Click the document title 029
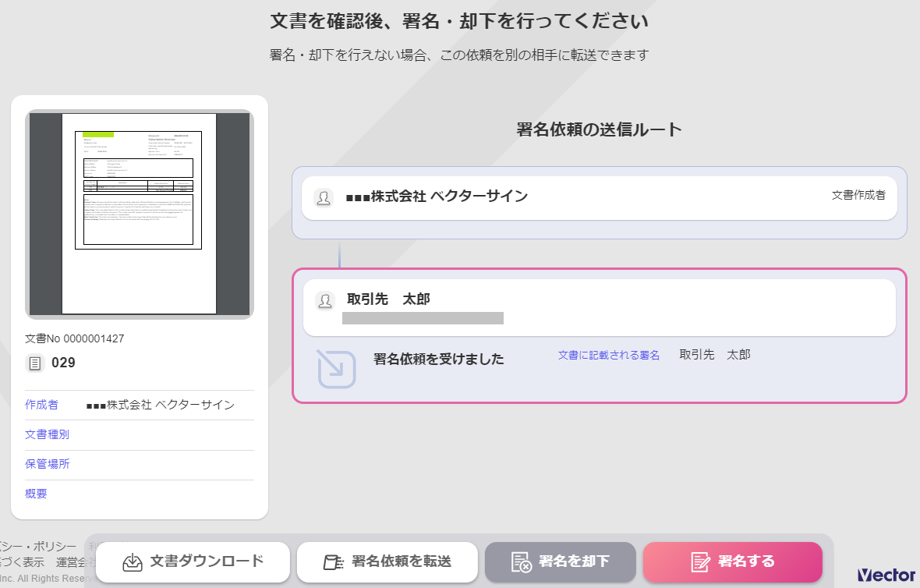Screen dimensions: 920x588 pos(63,363)
